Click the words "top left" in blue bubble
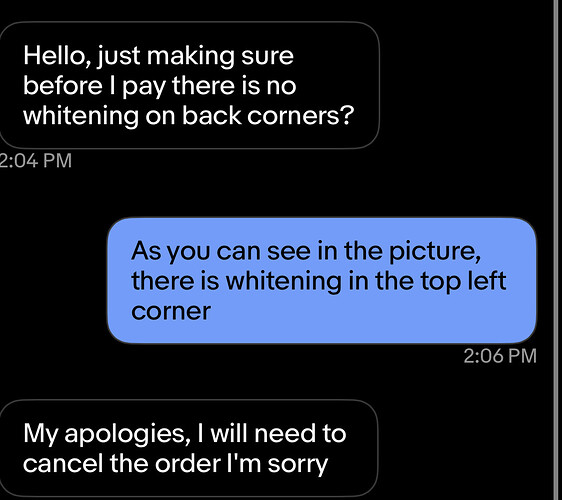This screenshot has width=562, height=500. point(463,281)
